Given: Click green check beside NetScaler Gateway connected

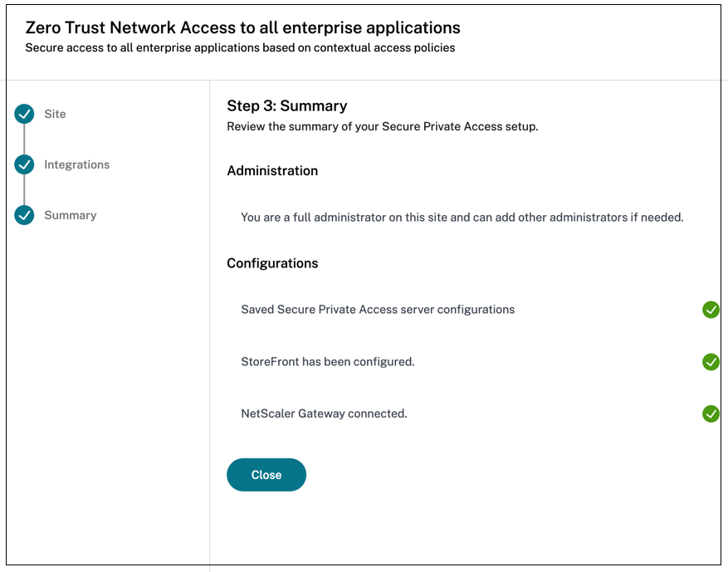Looking at the screenshot, I should click(711, 413).
